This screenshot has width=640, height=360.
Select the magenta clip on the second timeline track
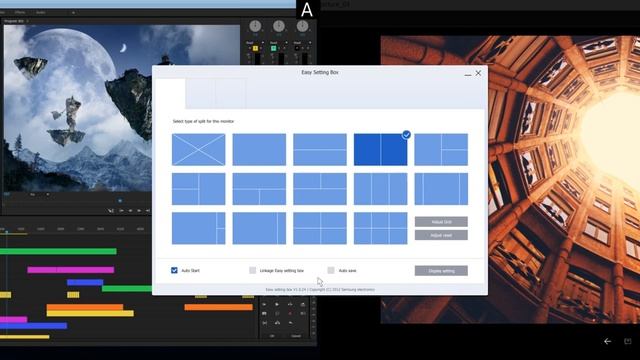[x=71, y=270]
